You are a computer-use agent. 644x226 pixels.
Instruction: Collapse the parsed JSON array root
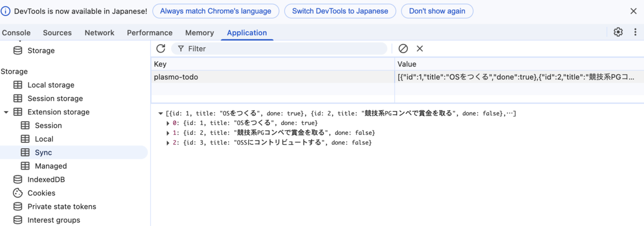[x=160, y=114]
